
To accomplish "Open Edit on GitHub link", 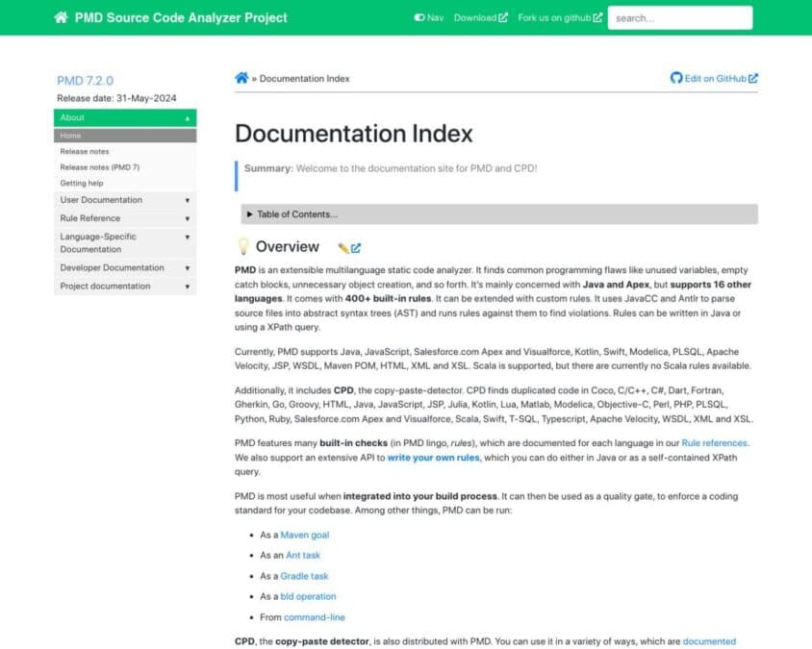I will coord(715,79).
